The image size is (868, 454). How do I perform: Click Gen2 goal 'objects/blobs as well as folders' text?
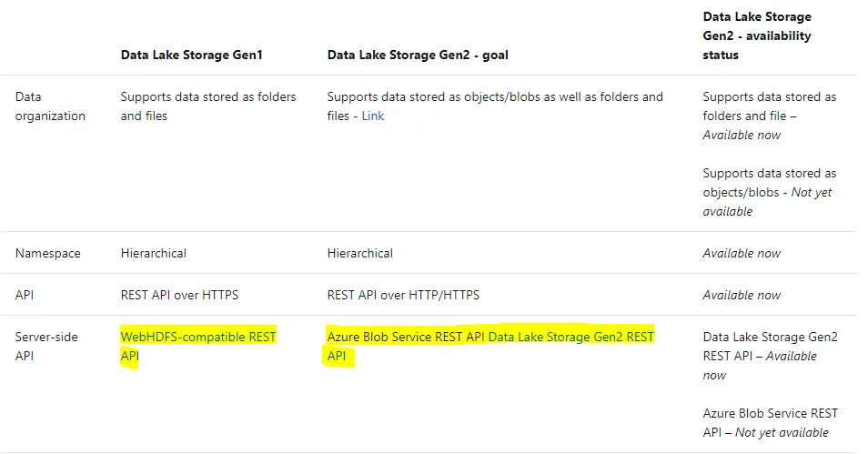[x=495, y=96]
